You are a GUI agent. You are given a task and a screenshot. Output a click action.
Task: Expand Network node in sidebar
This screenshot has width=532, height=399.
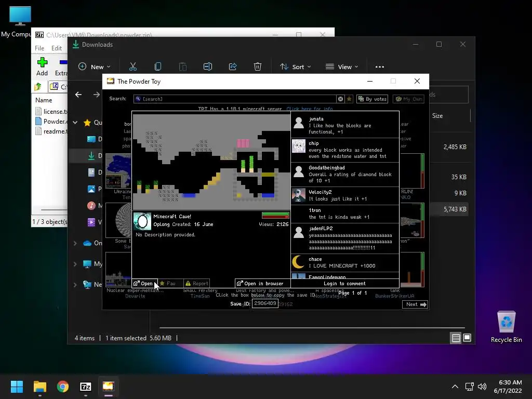pos(75,284)
